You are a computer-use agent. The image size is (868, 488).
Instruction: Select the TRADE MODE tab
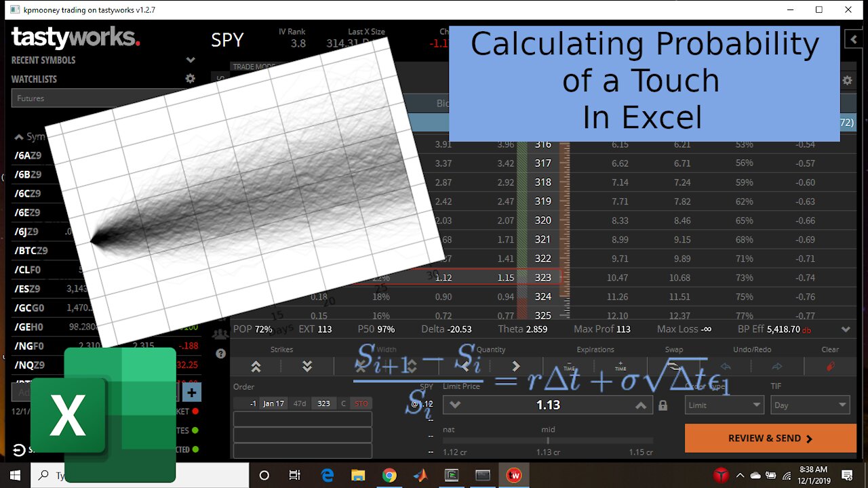pos(254,66)
